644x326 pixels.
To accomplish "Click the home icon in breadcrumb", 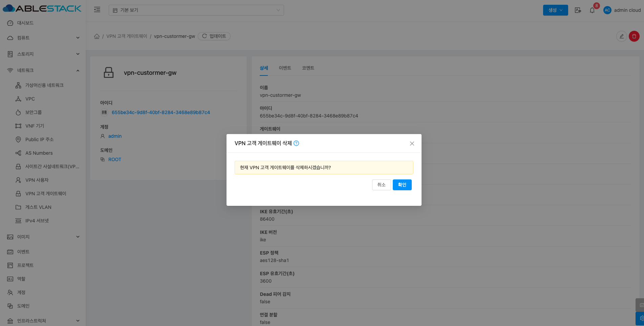I will pos(97,36).
